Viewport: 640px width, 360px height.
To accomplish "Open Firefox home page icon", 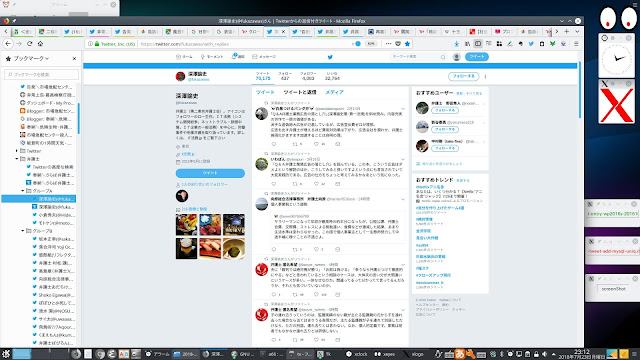I will click(40, 44).
